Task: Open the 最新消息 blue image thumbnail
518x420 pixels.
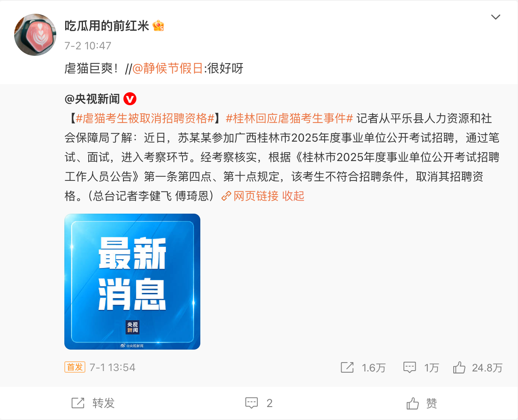Action: click(132, 282)
